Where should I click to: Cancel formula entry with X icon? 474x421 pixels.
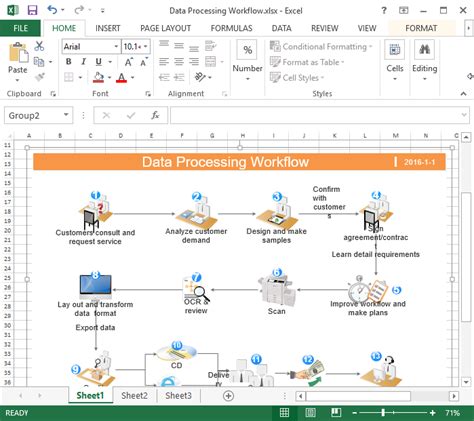point(106,115)
